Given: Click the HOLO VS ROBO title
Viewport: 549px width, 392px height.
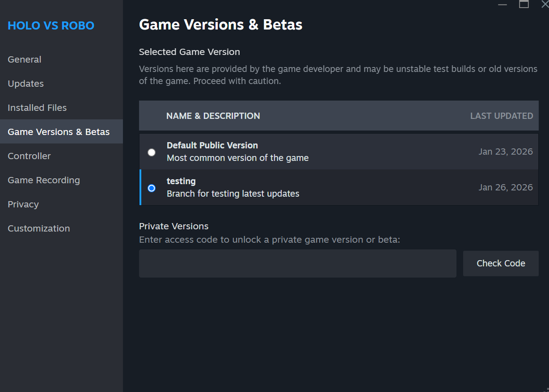Looking at the screenshot, I should click(51, 25).
